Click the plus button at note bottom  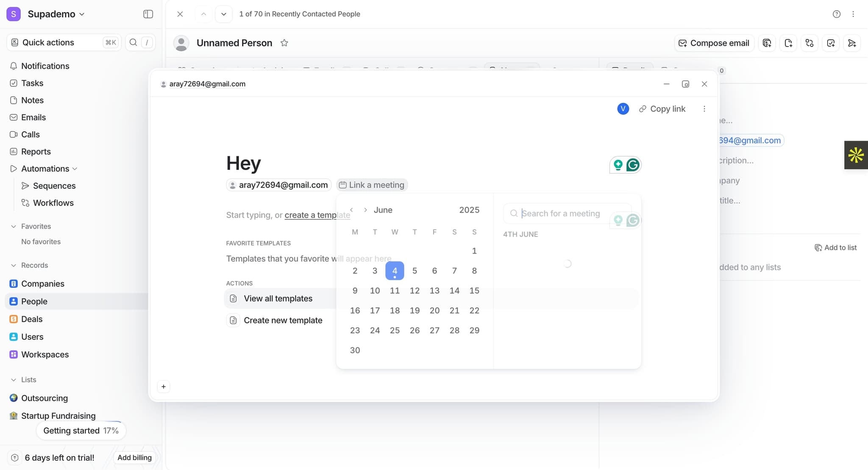[x=164, y=387]
